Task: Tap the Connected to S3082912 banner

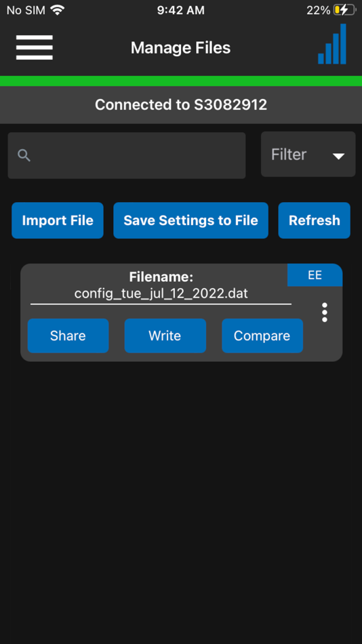Action: point(181,104)
